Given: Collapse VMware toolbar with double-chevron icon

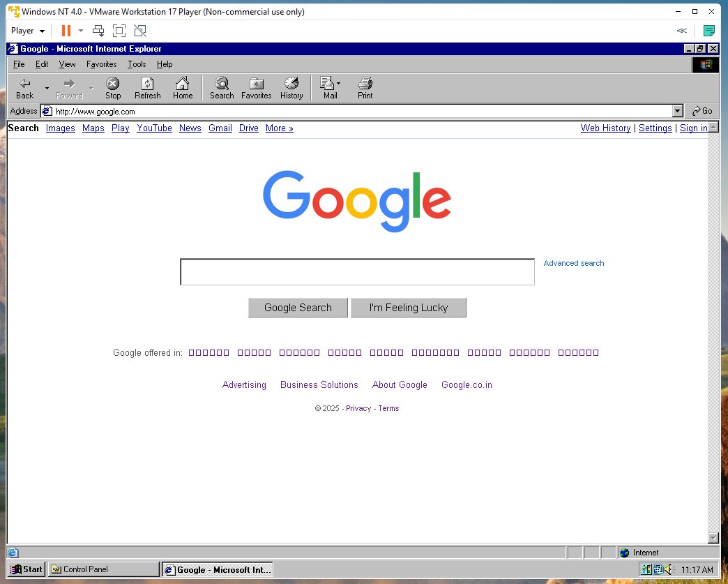Looking at the screenshot, I should [x=681, y=31].
